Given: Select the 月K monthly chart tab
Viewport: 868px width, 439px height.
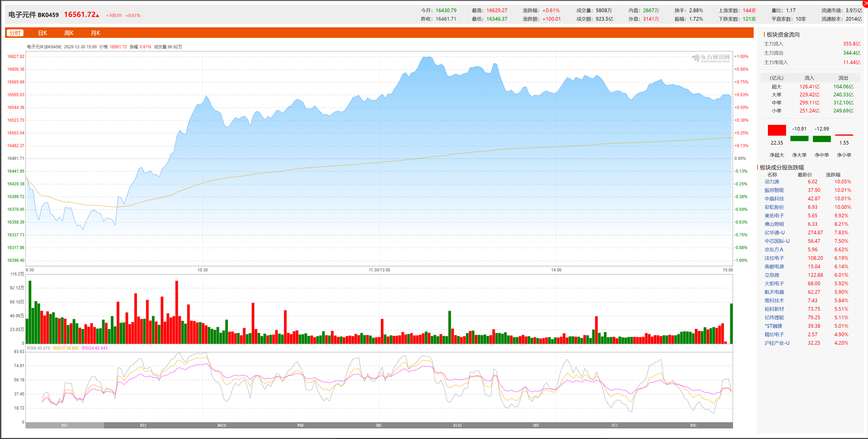Looking at the screenshot, I should (x=95, y=33).
